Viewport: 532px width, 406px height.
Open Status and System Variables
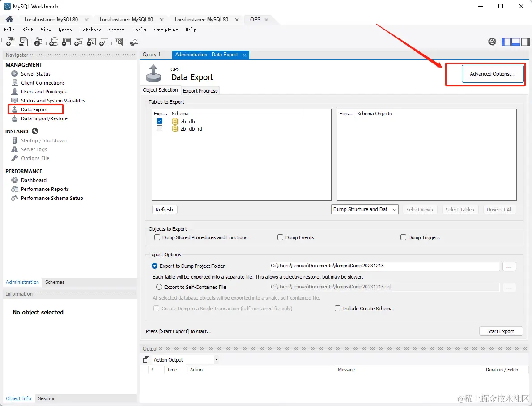(53, 101)
